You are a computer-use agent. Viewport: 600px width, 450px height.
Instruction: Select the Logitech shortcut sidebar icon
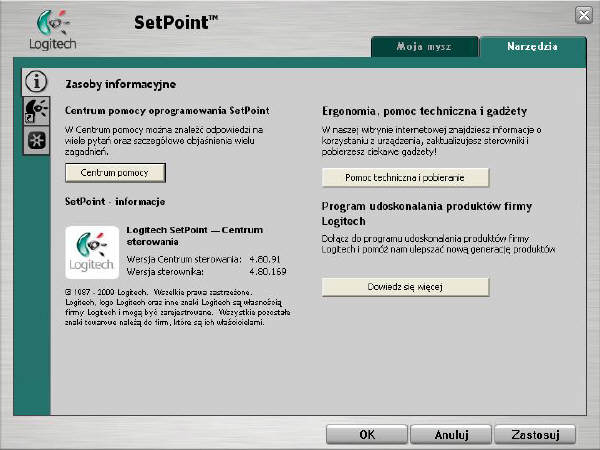36,111
